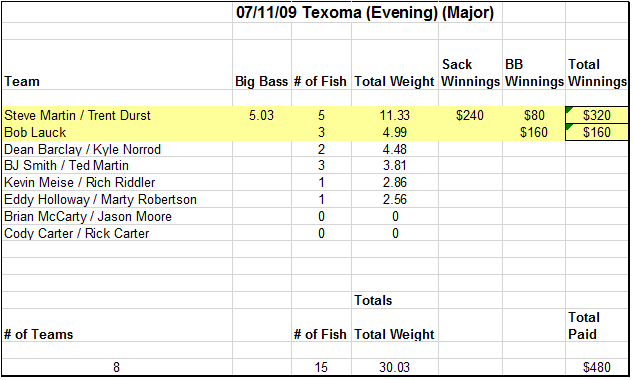Screen dimensions: 633x380
Task: Click the $240 sack winnings cell
Action: point(470,115)
